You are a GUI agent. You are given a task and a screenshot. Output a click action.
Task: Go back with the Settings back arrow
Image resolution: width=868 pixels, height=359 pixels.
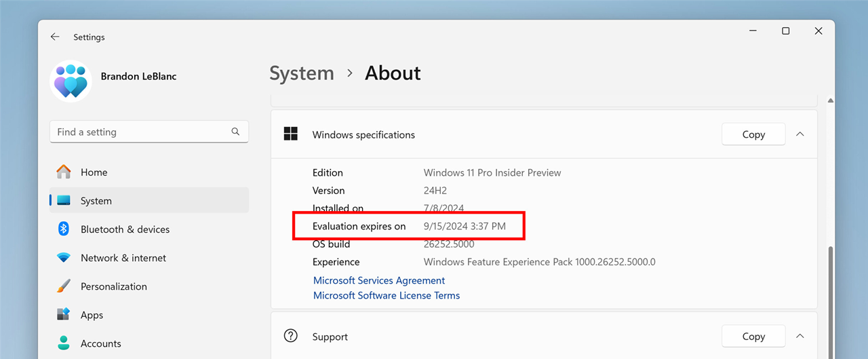coord(55,37)
